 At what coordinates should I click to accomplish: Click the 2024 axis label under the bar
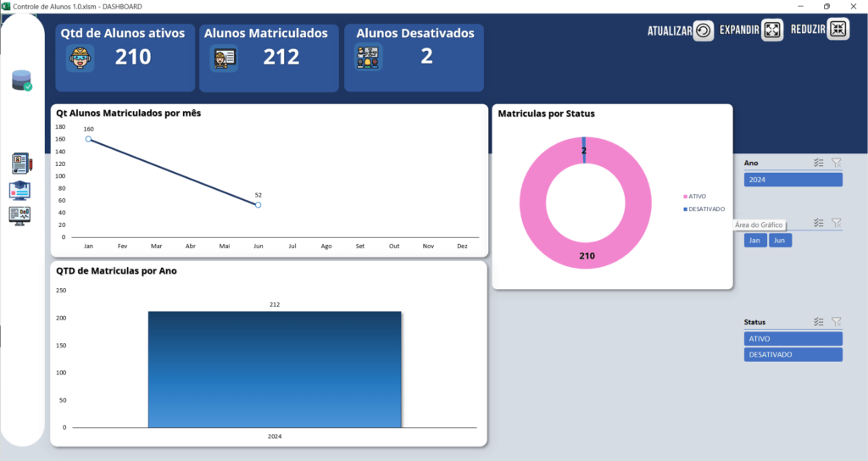275,436
